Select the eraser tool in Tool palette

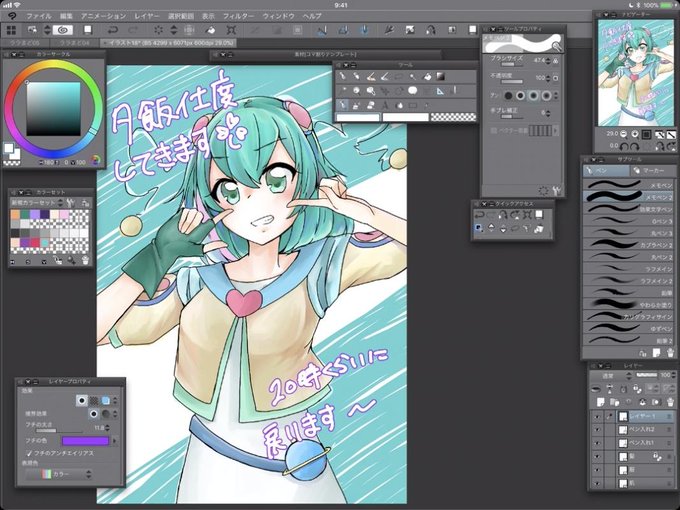pos(371,105)
